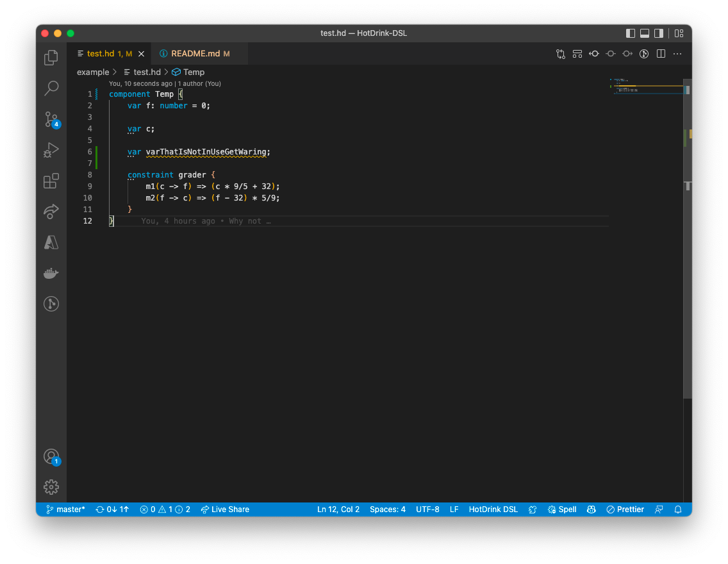Change indentation via Spaces: 4
This screenshot has width=728, height=564.
pos(387,510)
